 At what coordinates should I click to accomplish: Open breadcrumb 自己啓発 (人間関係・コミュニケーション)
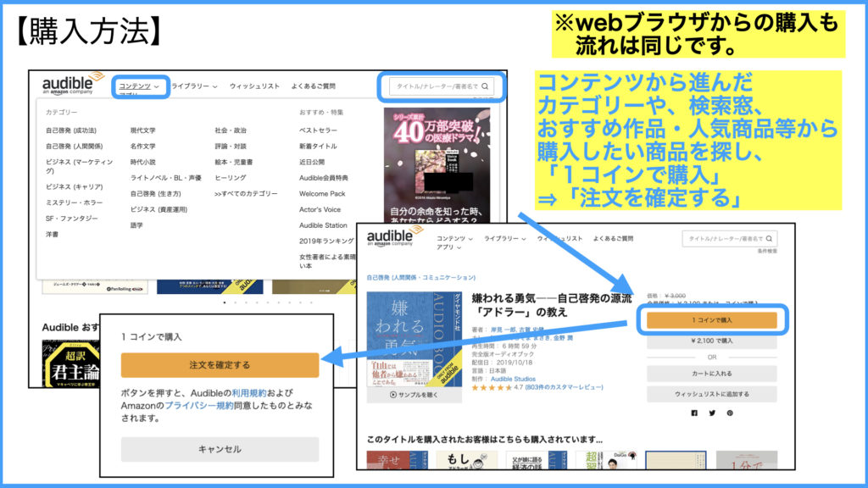click(420, 278)
